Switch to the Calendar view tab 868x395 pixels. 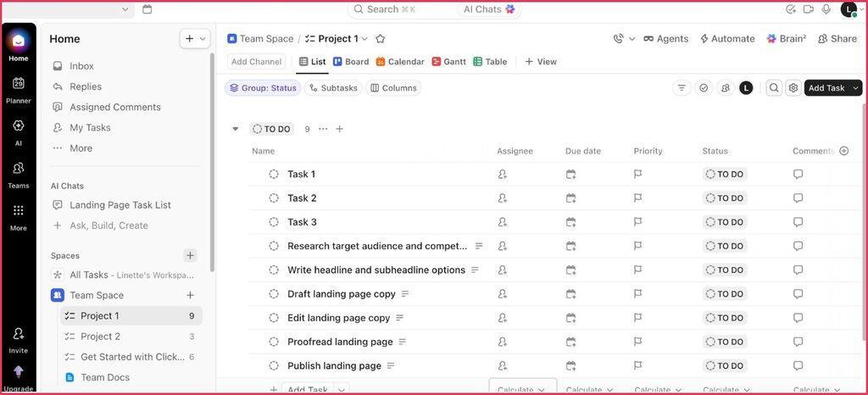pyautogui.click(x=400, y=62)
